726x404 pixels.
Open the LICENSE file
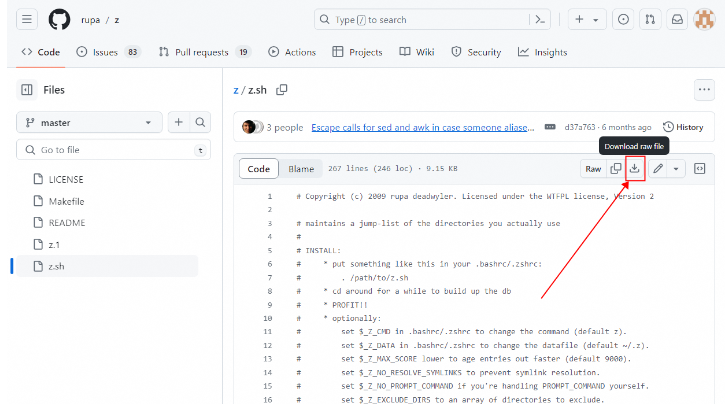[66, 180]
